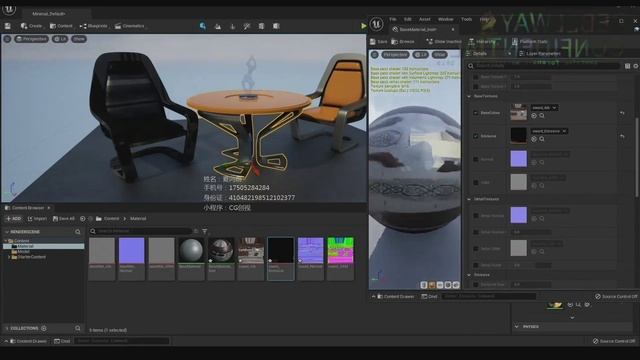This screenshot has width=640, height=360.
Task: Switch to Mesh Paint brush mode icon
Action: (x=247, y=26)
